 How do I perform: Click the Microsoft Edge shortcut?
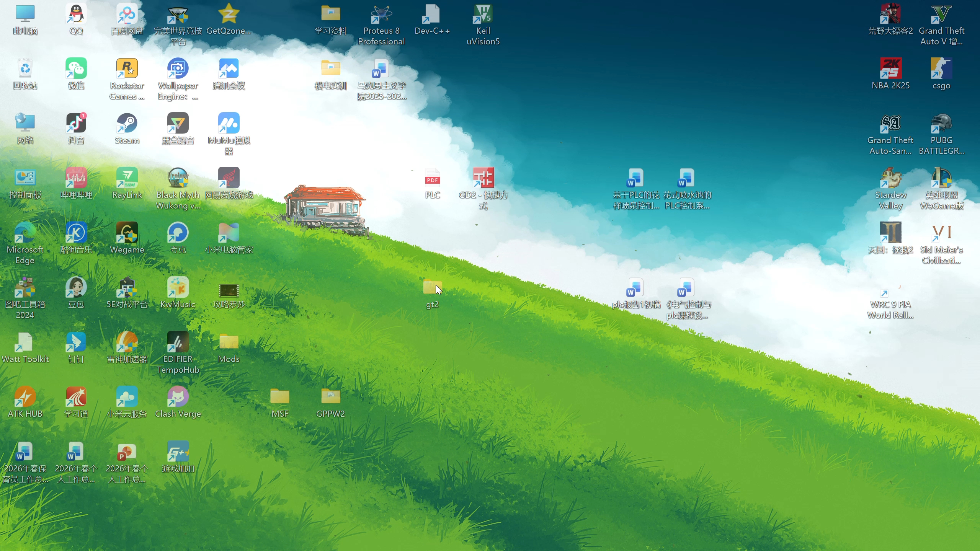pyautogui.click(x=25, y=233)
